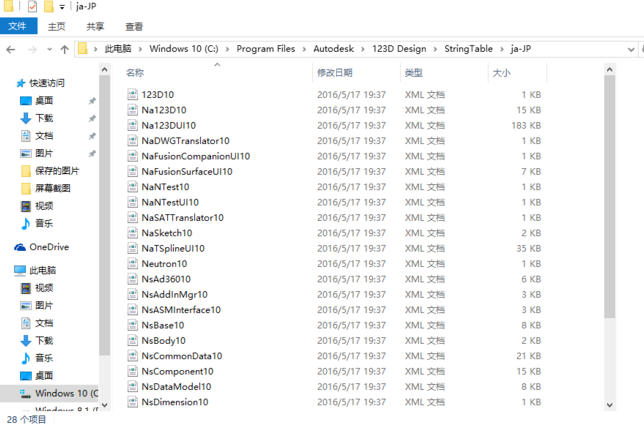
Task: Select the NaTSplineUI10 file icon
Action: [132, 248]
